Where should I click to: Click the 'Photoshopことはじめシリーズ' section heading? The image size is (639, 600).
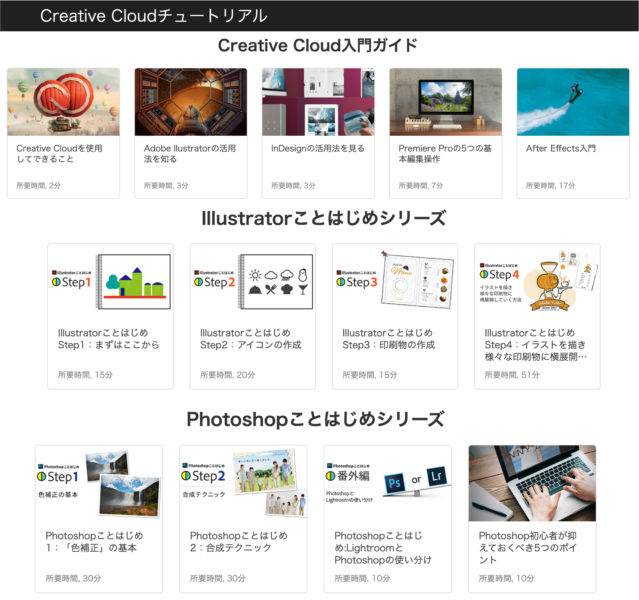[x=315, y=419]
